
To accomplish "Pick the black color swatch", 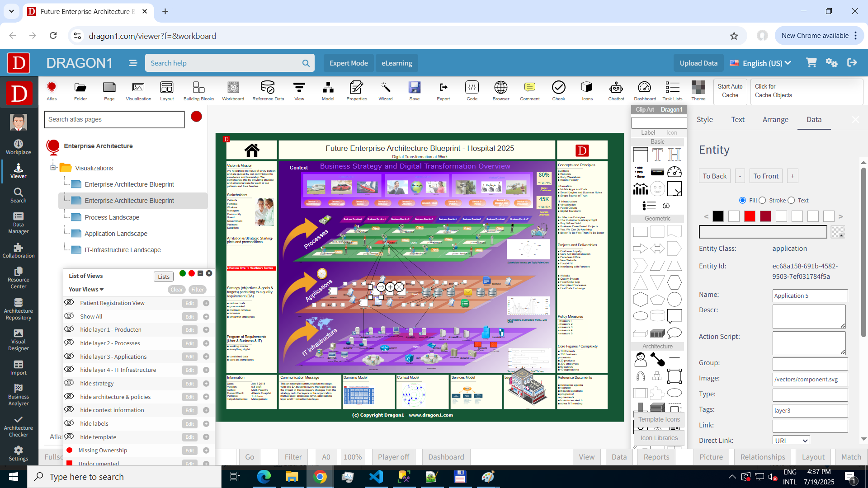I will (x=718, y=216).
